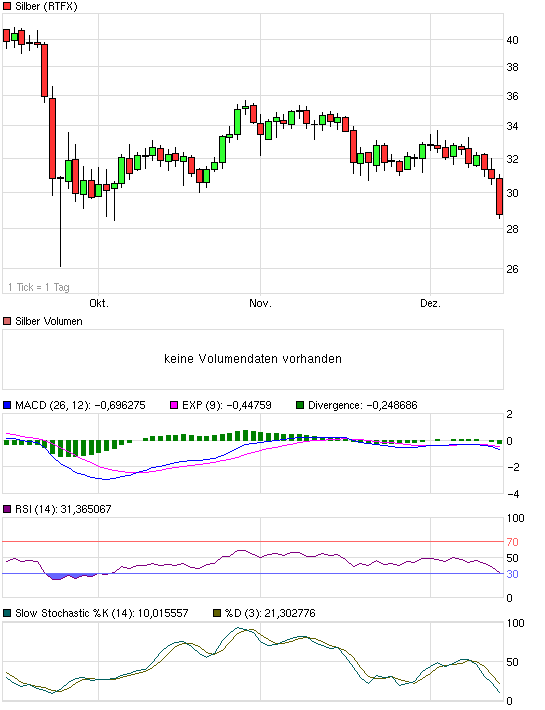This screenshot has height=710, width=545.
Task: Click the MACD value -0,696275 text
Action: pos(120,405)
